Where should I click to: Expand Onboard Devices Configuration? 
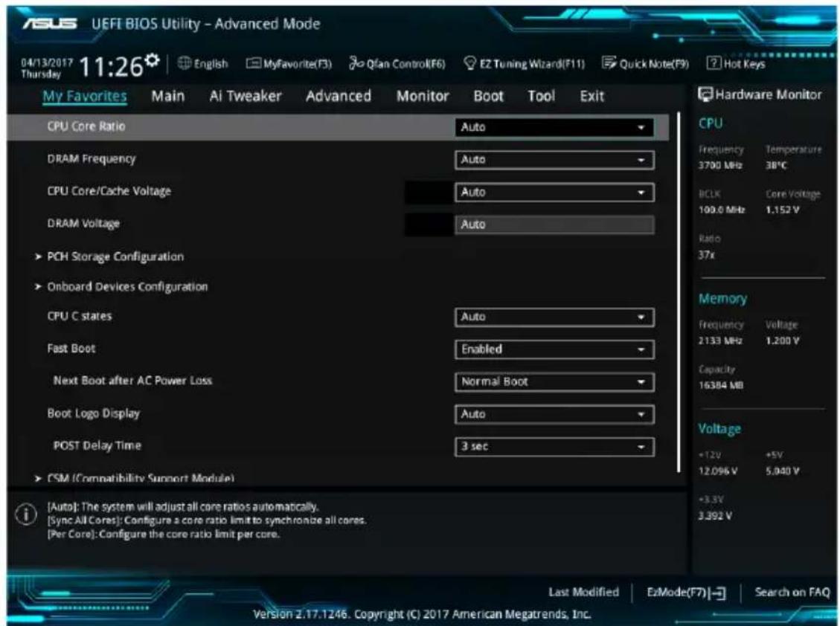127,286
